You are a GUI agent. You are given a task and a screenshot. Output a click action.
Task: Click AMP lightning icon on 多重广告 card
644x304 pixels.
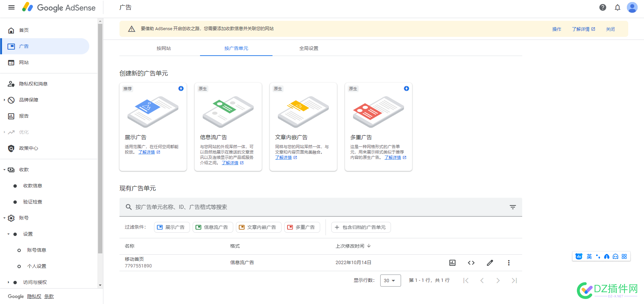pos(406,88)
